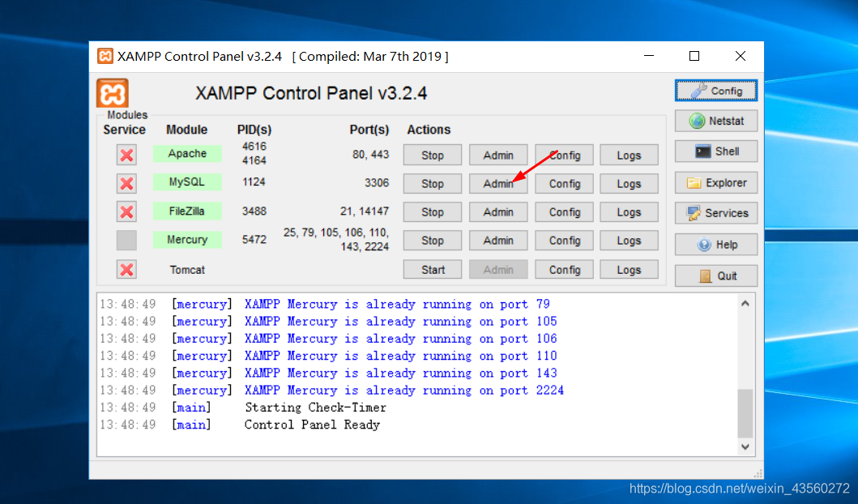Click the FileZilla module label

(x=187, y=211)
